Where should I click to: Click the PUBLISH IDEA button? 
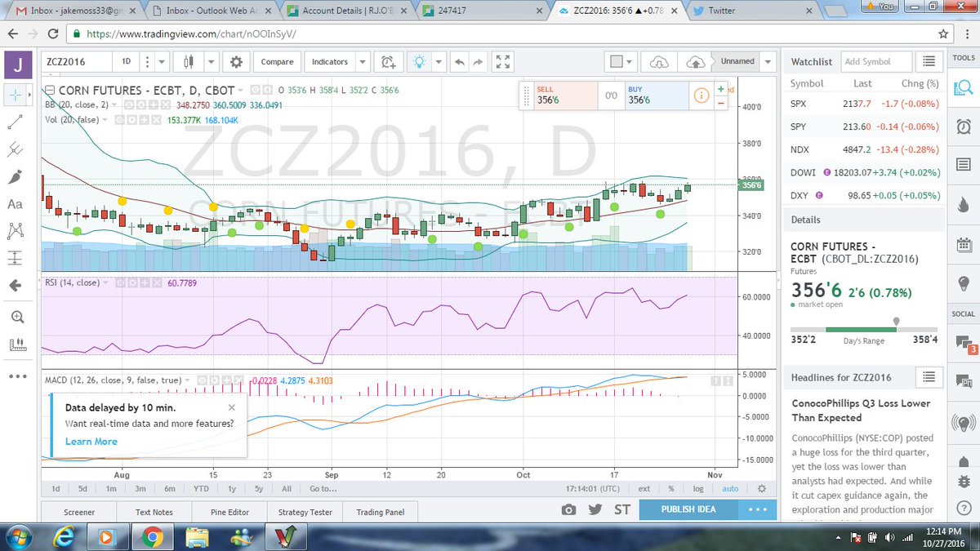tap(688, 509)
